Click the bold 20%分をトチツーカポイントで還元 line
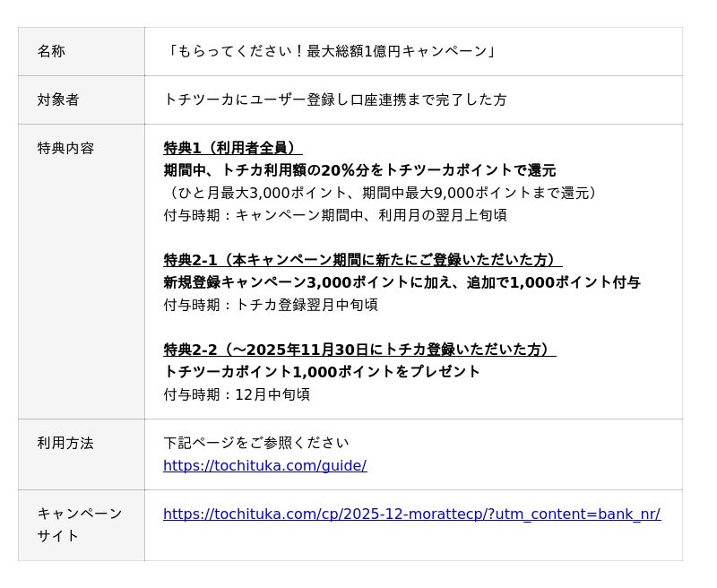717x588 pixels. [359, 170]
